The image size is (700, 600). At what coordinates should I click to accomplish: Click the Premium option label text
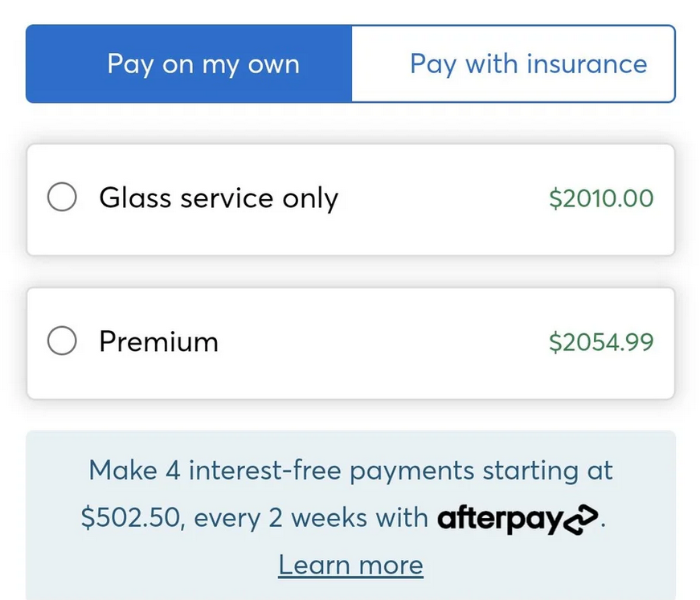158,342
